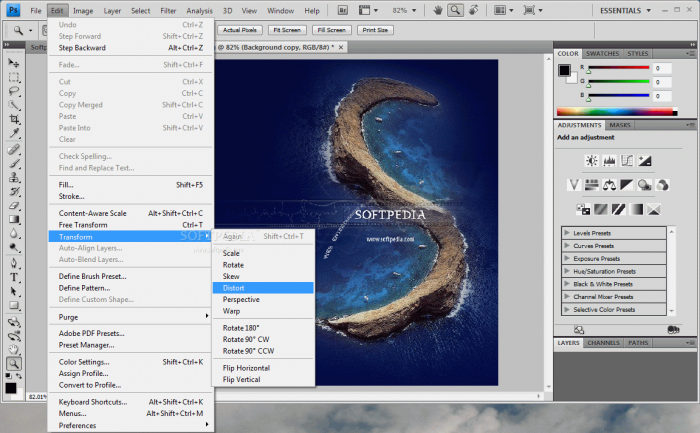Viewport: 700px width, 433px height.
Task: Select the Pen tool
Action: pyautogui.click(x=14, y=263)
